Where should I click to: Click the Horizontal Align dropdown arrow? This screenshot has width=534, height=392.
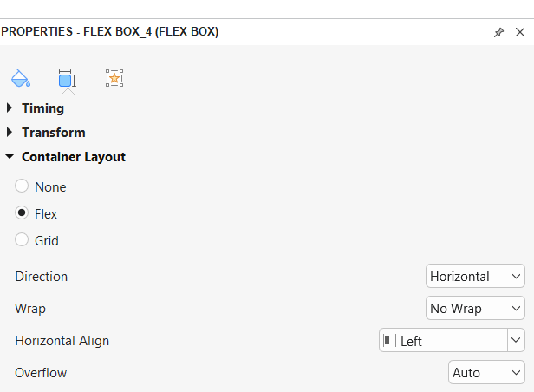click(516, 341)
